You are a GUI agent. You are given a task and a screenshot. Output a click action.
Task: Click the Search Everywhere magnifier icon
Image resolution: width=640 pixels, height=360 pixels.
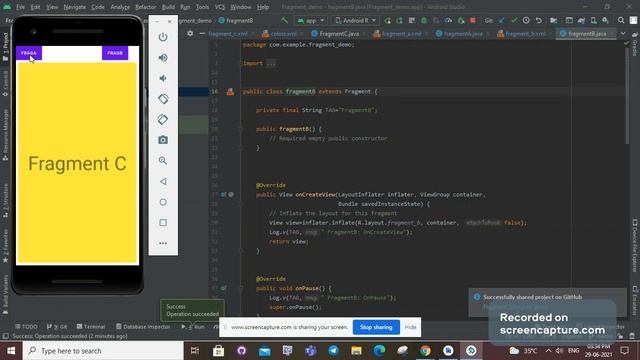[621, 20]
